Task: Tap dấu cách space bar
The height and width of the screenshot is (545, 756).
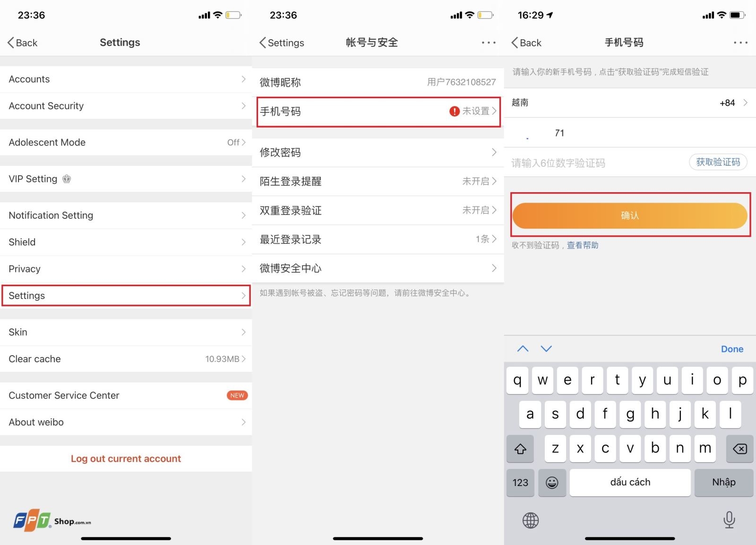Action: tap(630, 482)
